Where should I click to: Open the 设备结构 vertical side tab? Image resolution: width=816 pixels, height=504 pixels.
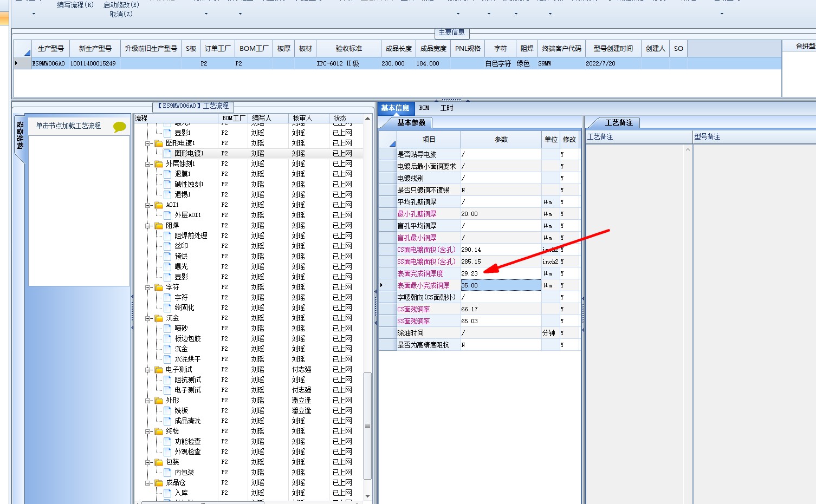tap(20, 135)
